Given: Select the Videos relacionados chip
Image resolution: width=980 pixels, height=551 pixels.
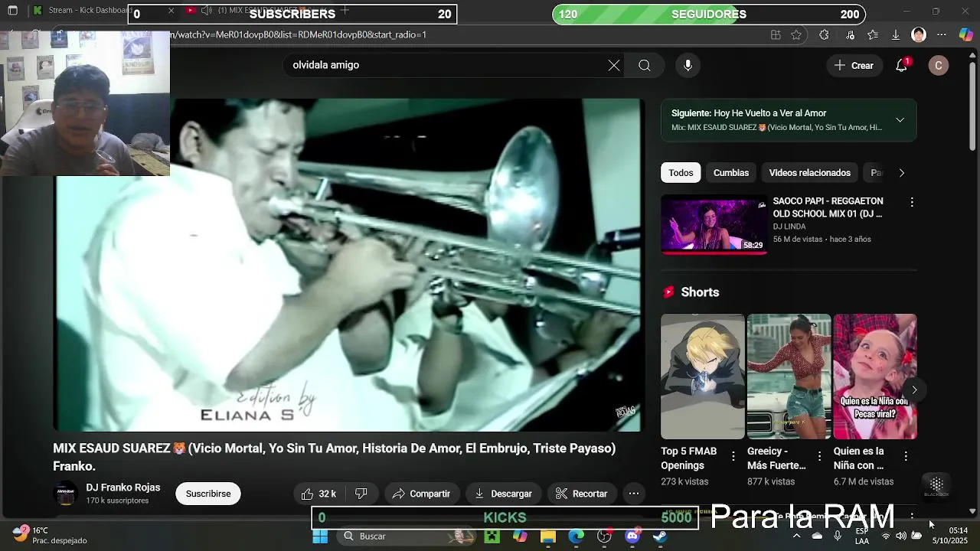Looking at the screenshot, I should coord(810,173).
